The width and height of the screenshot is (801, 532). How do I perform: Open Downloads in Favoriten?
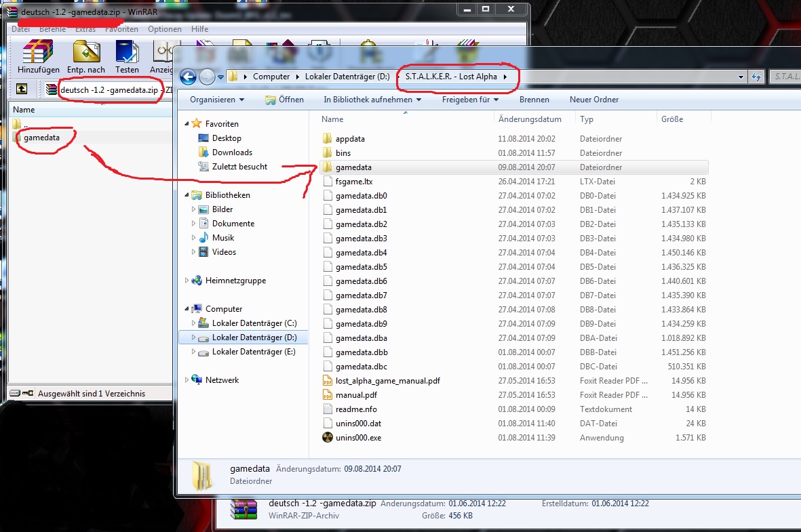(x=232, y=152)
